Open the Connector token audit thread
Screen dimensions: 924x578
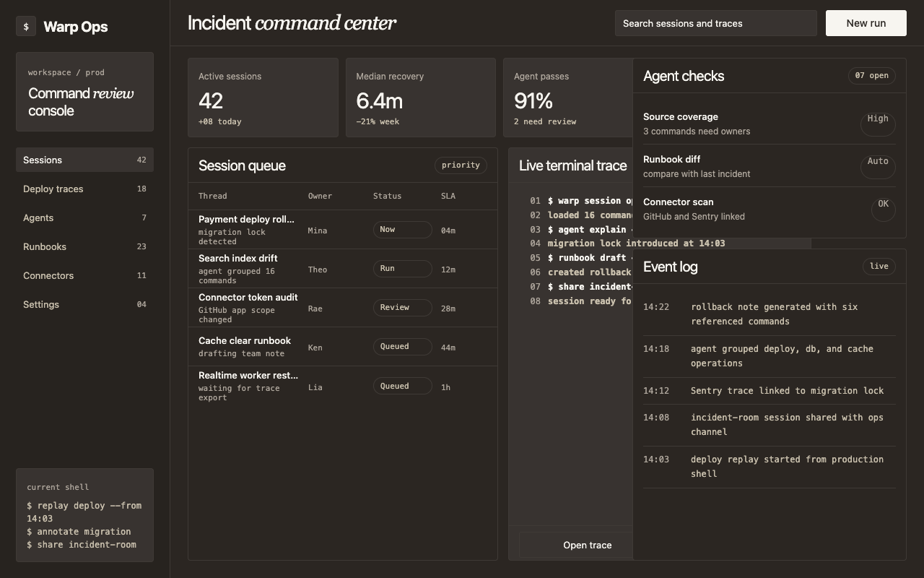point(343,308)
